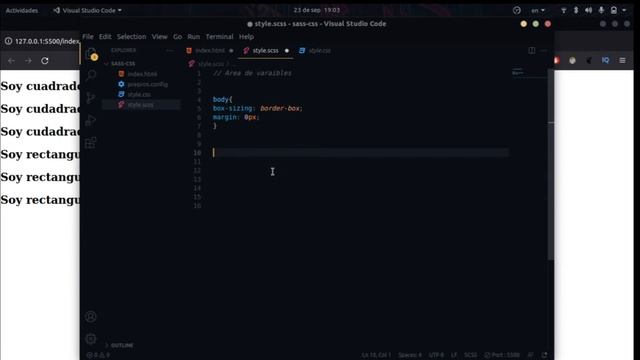Click the clock showing 19:03

(x=316, y=10)
